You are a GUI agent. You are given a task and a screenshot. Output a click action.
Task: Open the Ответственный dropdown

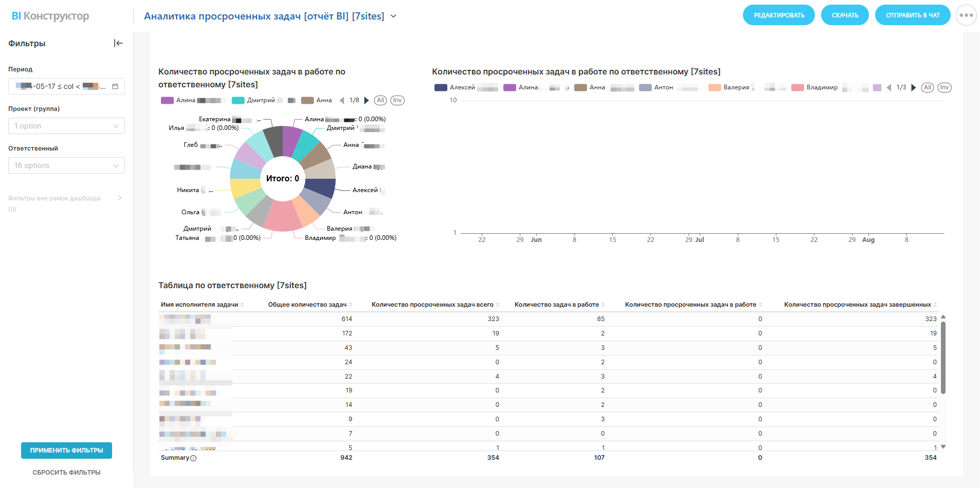(66, 165)
